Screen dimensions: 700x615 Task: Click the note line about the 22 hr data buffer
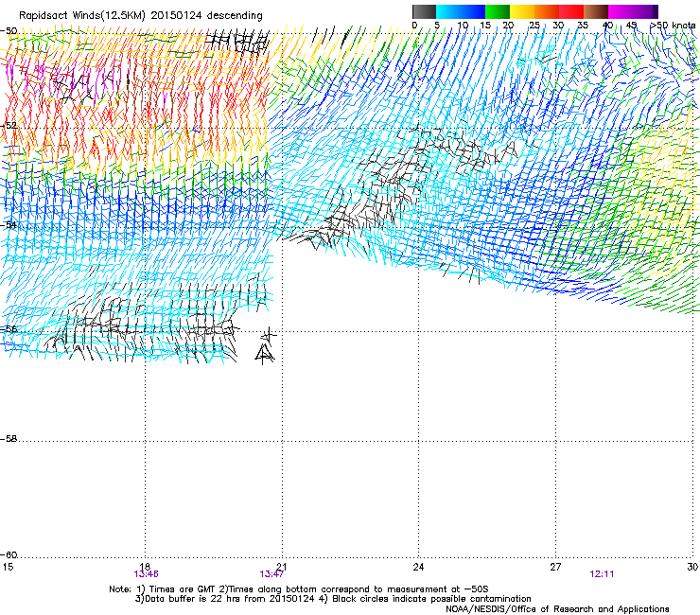tap(333, 599)
